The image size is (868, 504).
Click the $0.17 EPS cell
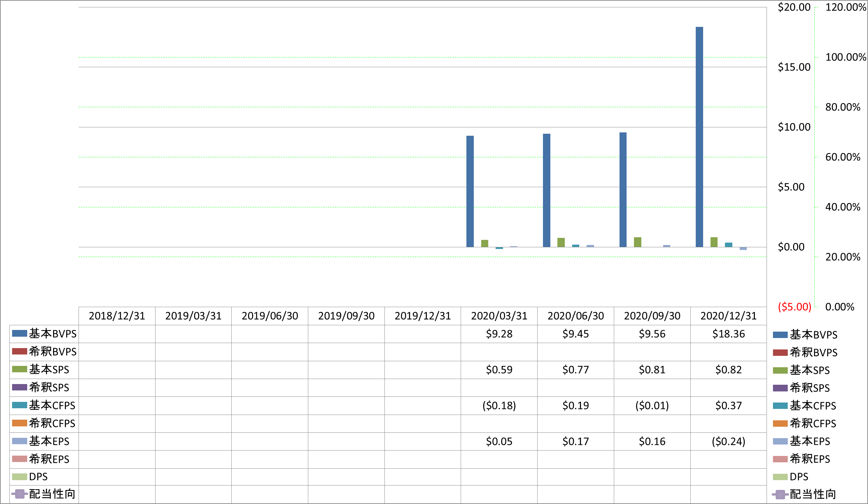[x=576, y=441]
